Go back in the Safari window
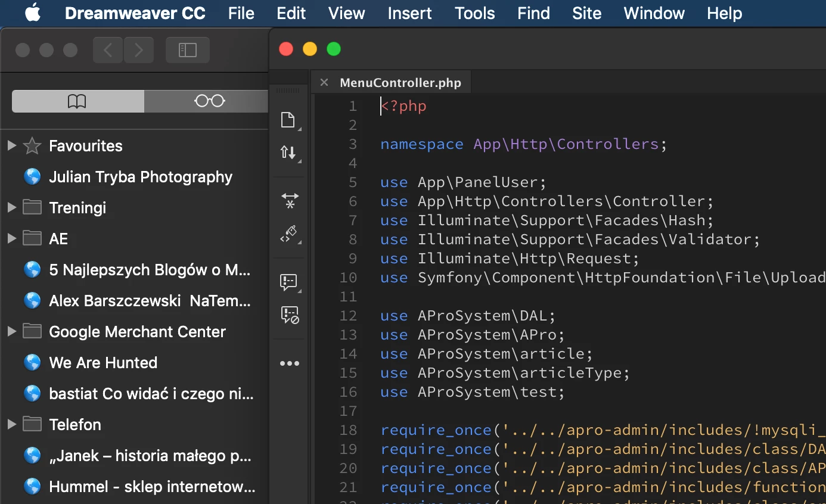Image resolution: width=826 pixels, height=504 pixels. [108, 50]
